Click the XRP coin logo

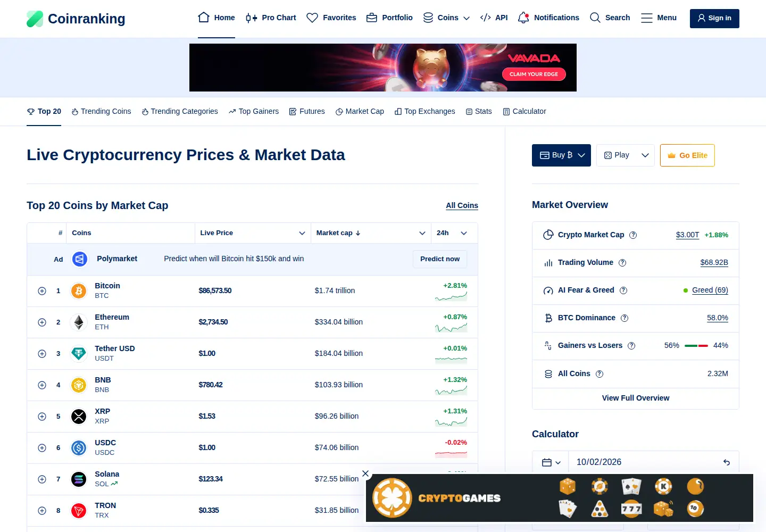pyautogui.click(x=79, y=417)
